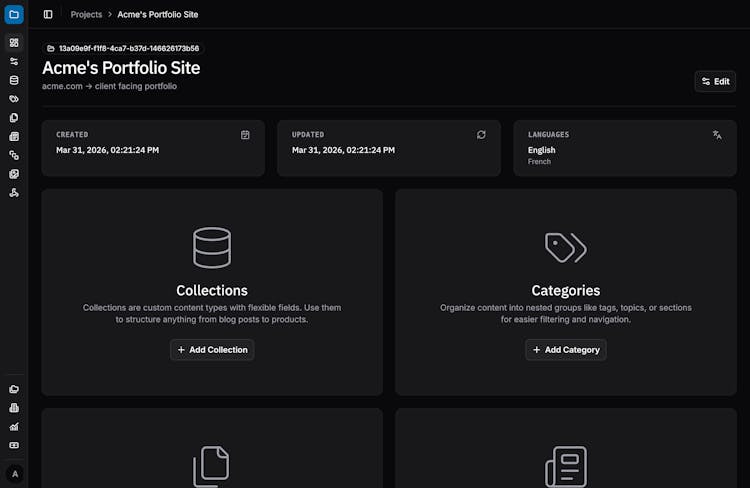
Task: Open the tags Categories sidebar icon
Action: 14,99
